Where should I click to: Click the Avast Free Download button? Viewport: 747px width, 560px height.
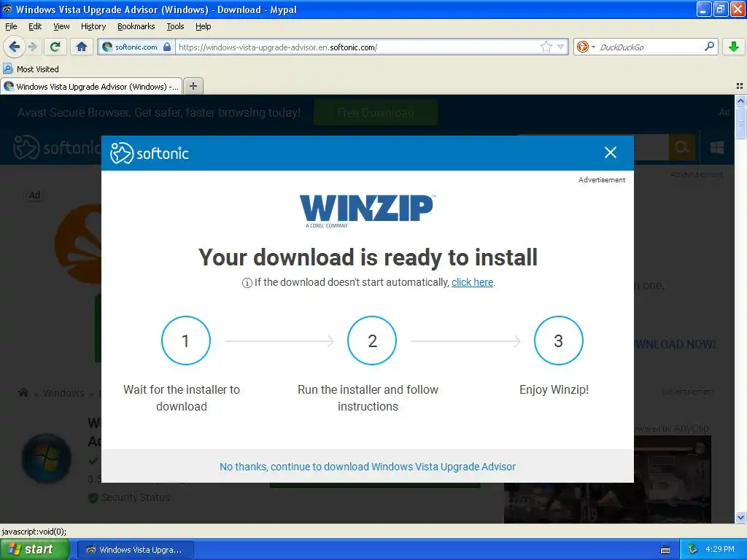[x=376, y=112]
